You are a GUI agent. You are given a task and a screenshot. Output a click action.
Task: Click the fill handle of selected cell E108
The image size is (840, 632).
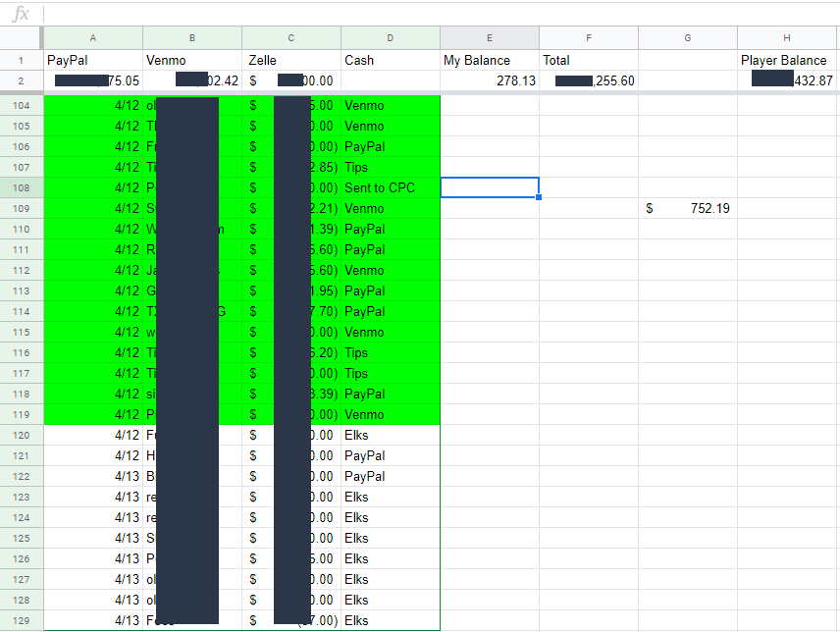(539, 197)
